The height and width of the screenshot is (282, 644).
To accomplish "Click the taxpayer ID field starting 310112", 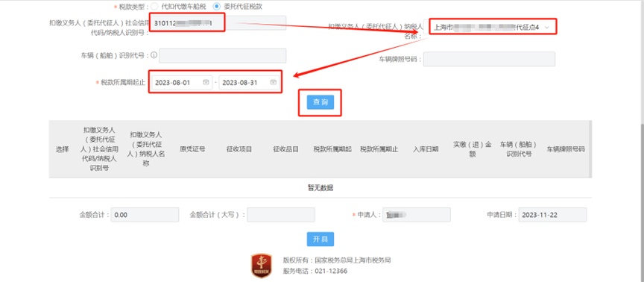I will pyautogui.click(x=218, y=23).
